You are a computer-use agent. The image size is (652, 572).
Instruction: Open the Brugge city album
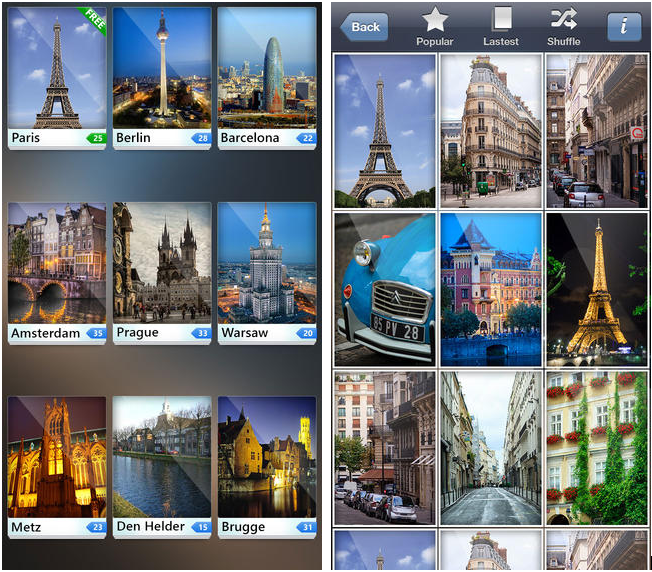point(267,467)
